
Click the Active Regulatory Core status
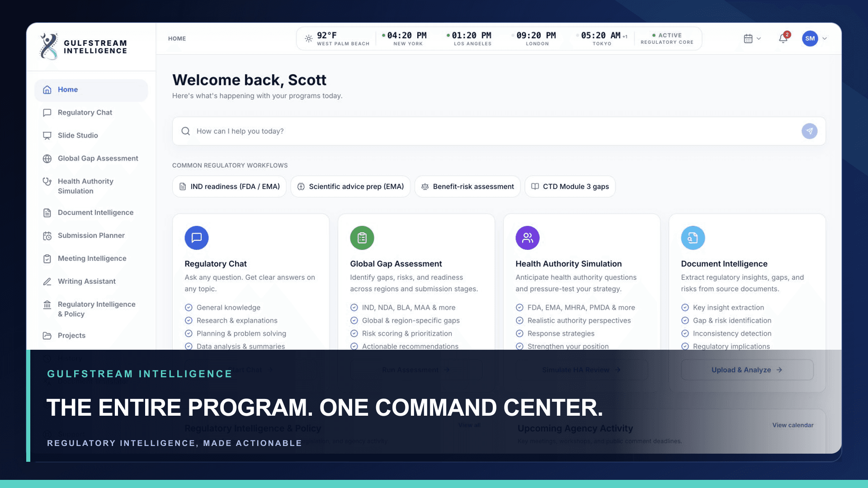[667, 39]
